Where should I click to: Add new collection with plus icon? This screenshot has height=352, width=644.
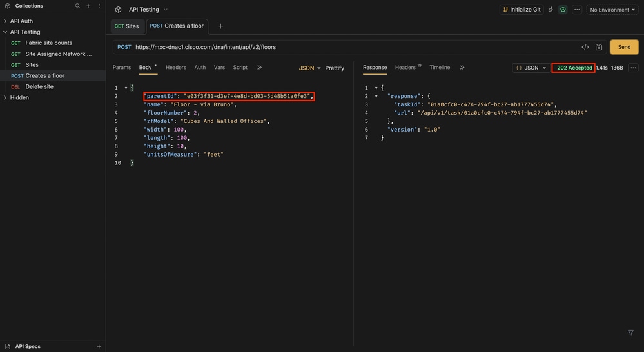click(x=88, y=6)
